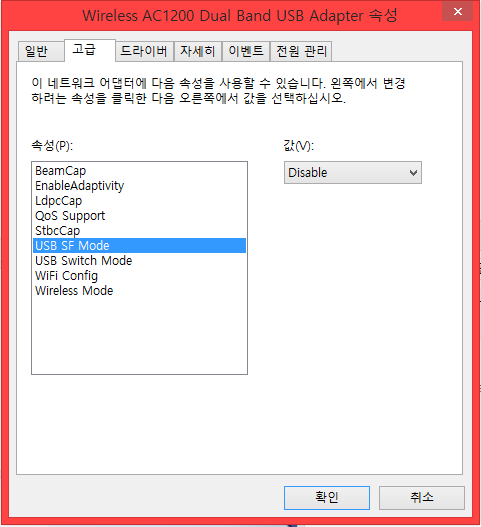Go to the 전원 관리 tab
Viewport: 481px width, 527px height.
coord(301,51)
